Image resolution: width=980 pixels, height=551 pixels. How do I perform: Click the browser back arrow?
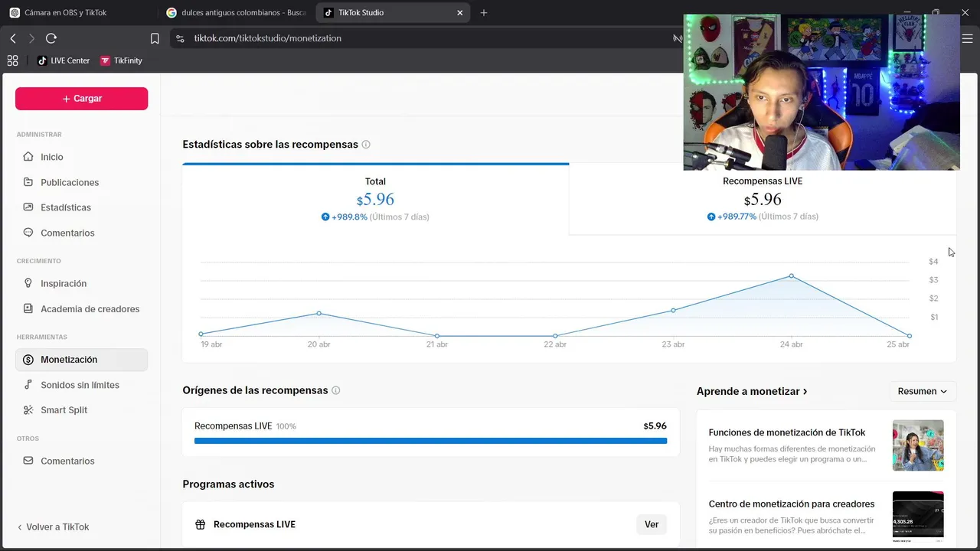13,38
